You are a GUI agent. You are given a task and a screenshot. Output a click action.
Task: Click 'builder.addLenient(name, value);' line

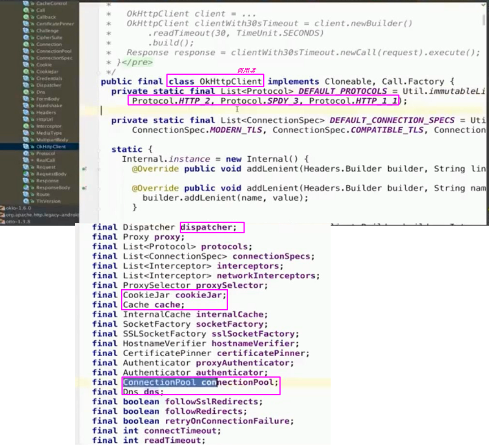225,198
